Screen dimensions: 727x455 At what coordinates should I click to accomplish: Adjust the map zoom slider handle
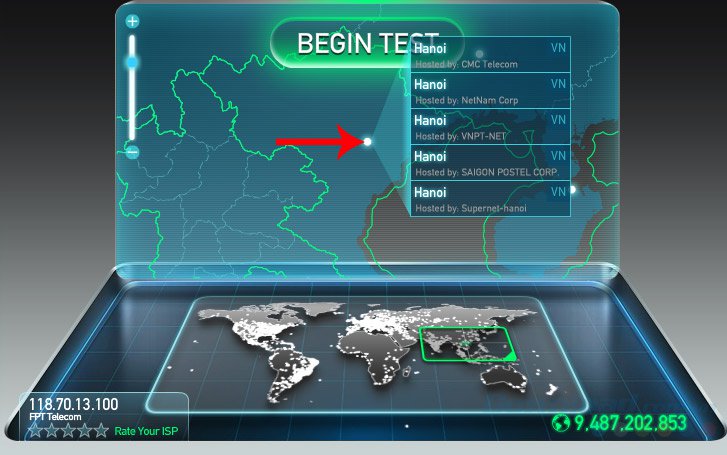pos(133,62)
